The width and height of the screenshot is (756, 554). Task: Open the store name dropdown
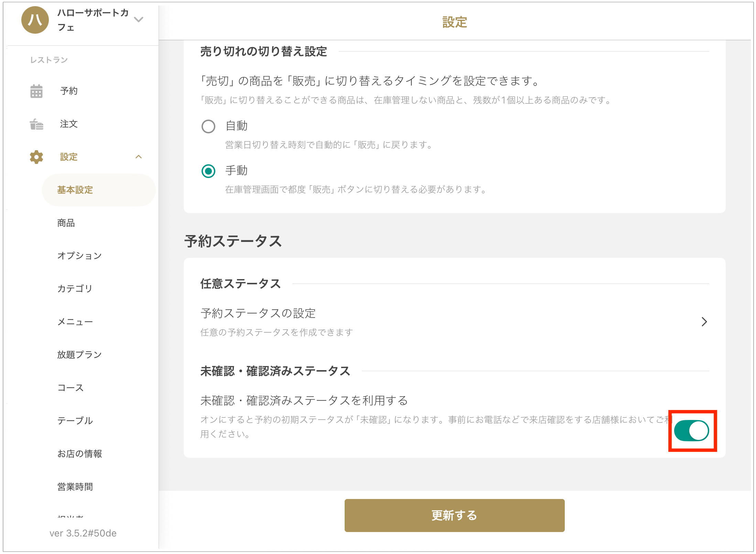click(x=139, y=20)
